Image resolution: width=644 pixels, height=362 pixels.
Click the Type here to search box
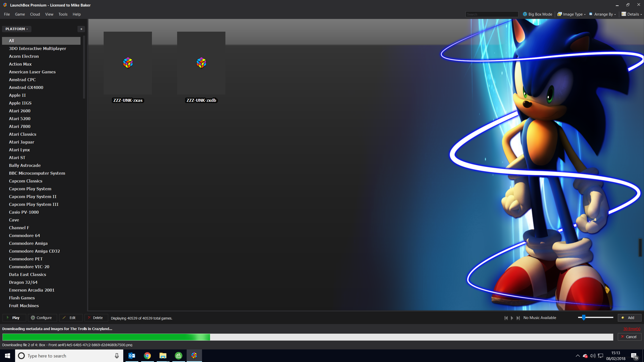[x=69, y=356]
